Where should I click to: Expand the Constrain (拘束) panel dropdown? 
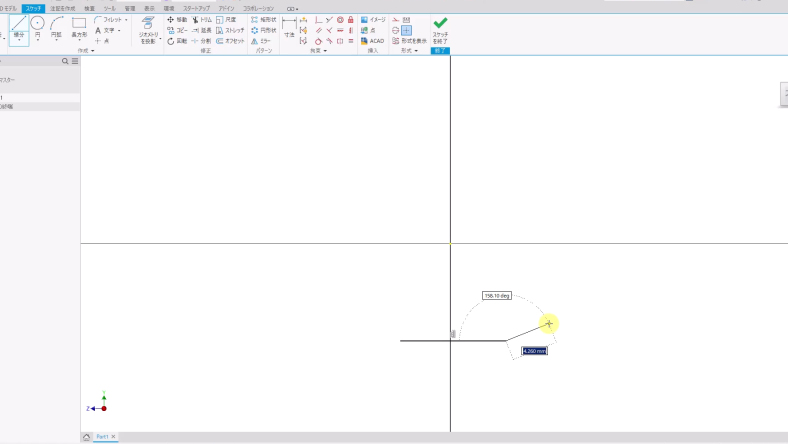pyautogui.click(x=319, y=50)
